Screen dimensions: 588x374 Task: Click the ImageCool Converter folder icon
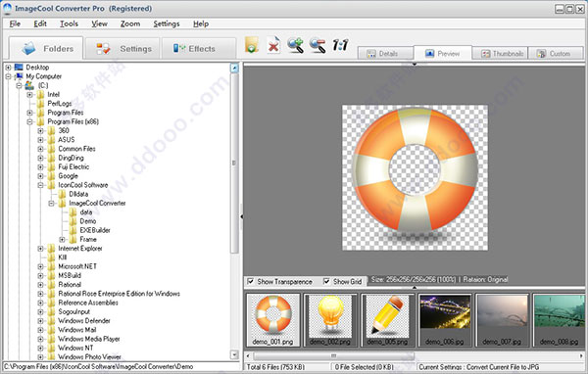(x=63, y=203)
